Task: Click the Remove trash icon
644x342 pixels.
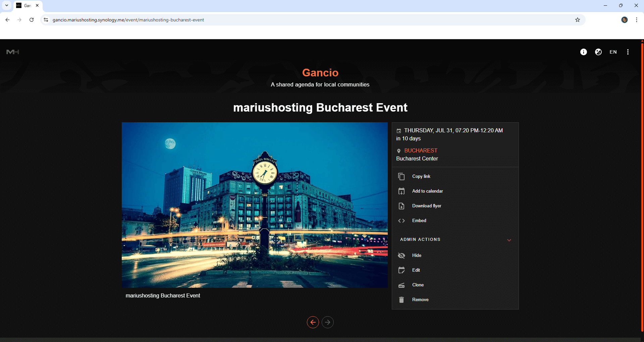Action: coord(401,300)
